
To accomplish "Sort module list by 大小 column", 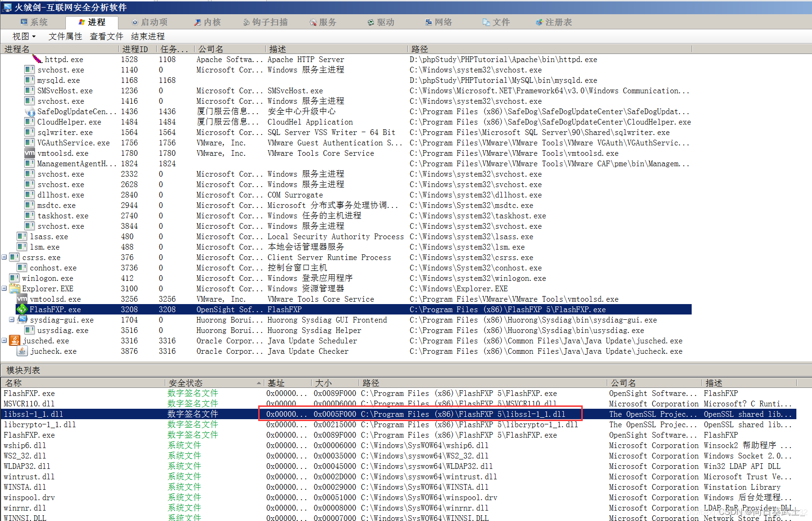I will coord(335,383).
